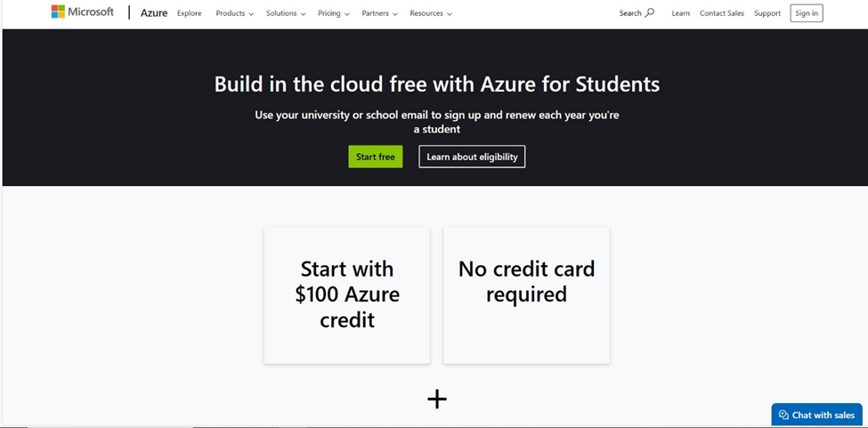The image size is (868, 428).
Task: Open the Support link
Action: point(767,13)
